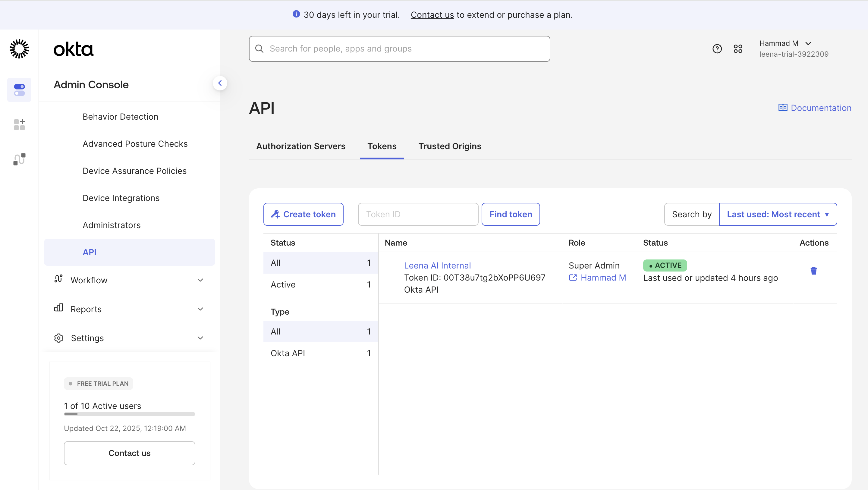Click the Okta sunburst logo icon

point(19,49)
